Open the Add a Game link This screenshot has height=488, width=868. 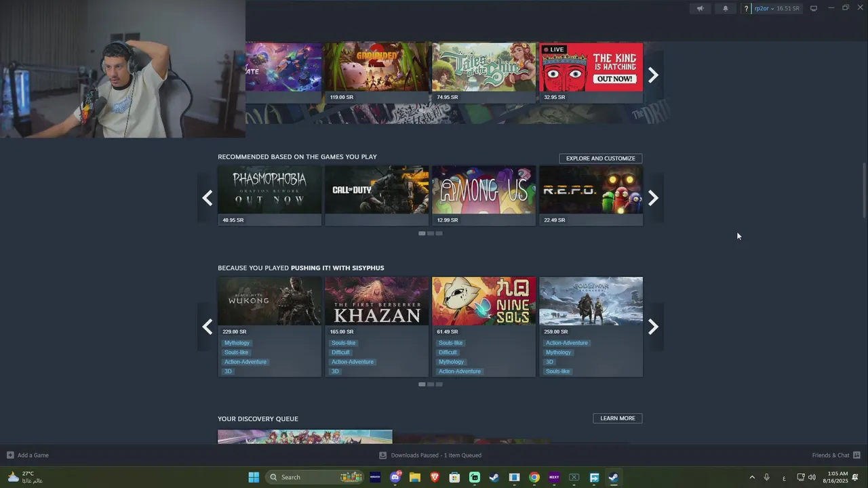tap(33, 455)
